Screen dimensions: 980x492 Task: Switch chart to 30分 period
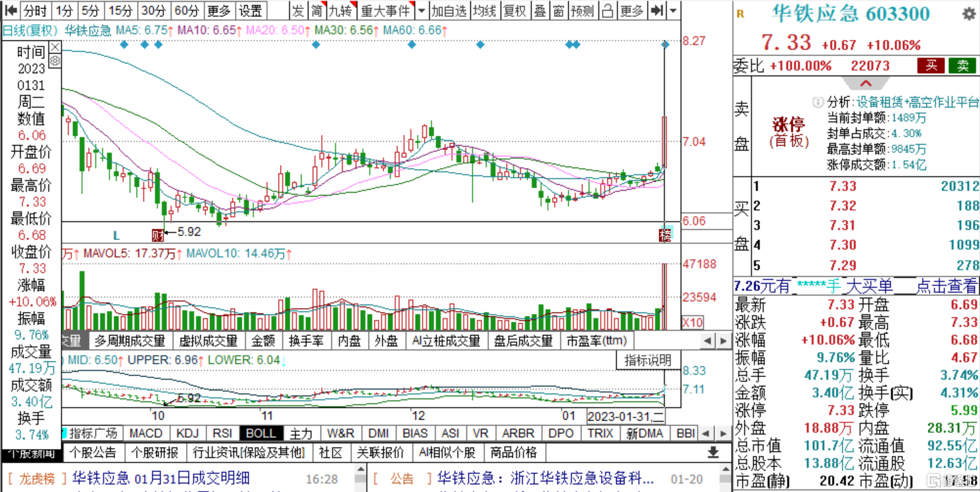[x=154, y=10]
